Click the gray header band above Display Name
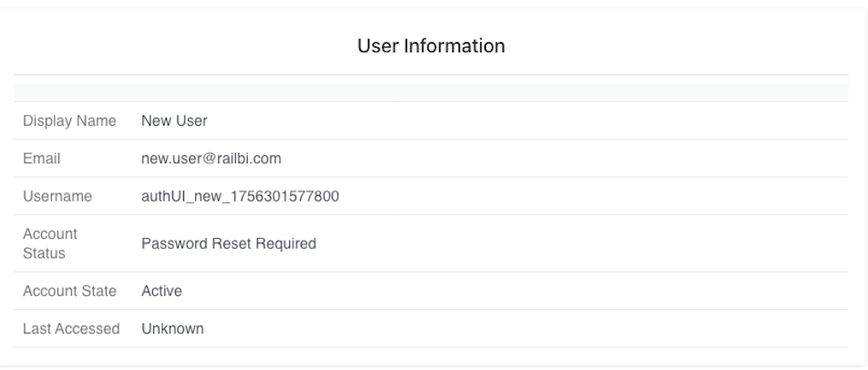Viewport: 868px width, 370px height. pyautogui.click(x=431, y=93)
